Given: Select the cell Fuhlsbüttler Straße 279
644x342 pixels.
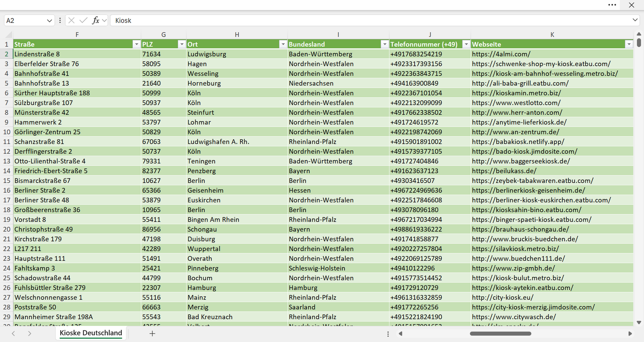Looking at the screenshot, I should tap(77, 288).
